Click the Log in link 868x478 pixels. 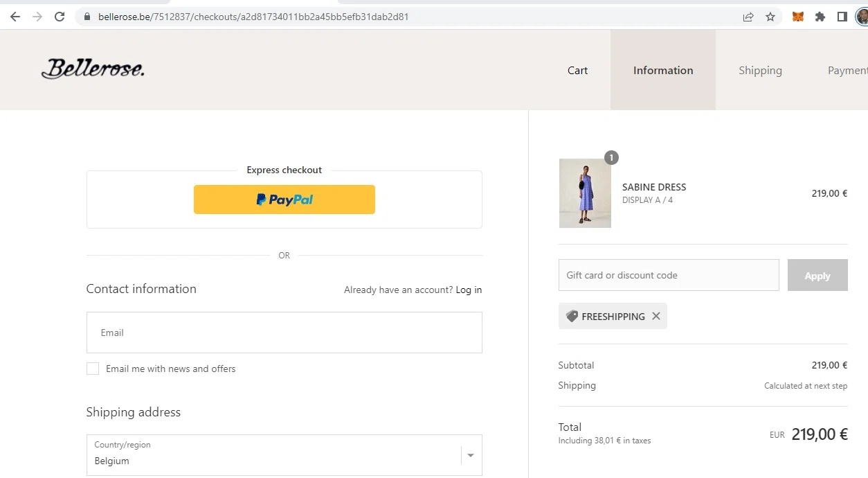[x=469, y=290]
